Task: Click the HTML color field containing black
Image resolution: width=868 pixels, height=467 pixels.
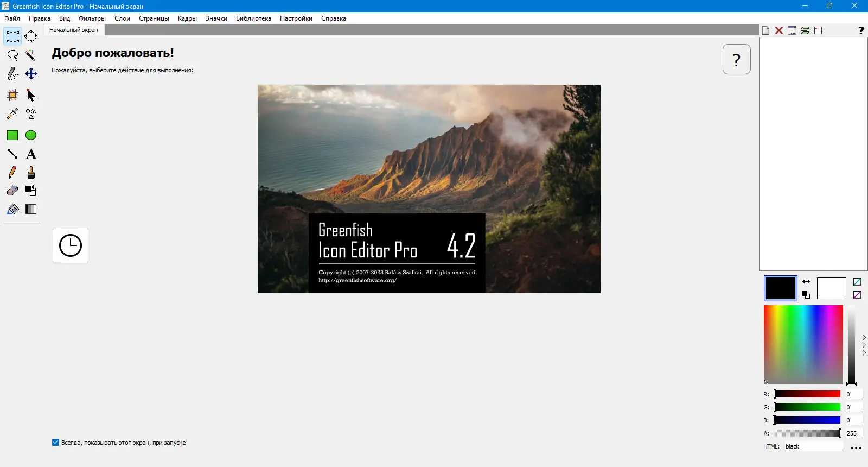Action: pyautogui.click(x=814, y=446)
